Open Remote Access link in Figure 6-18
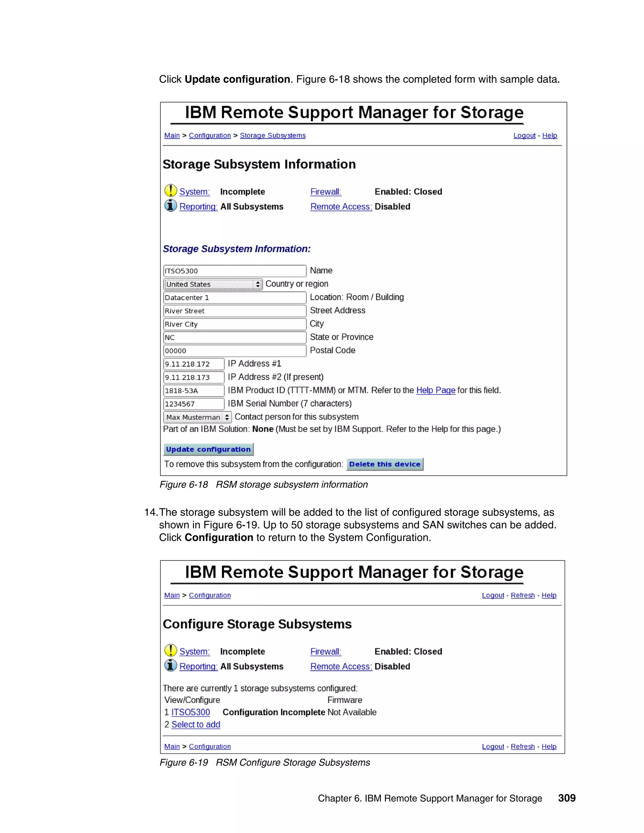The width and height of the screenshot is (644, 833). (341, 207)
